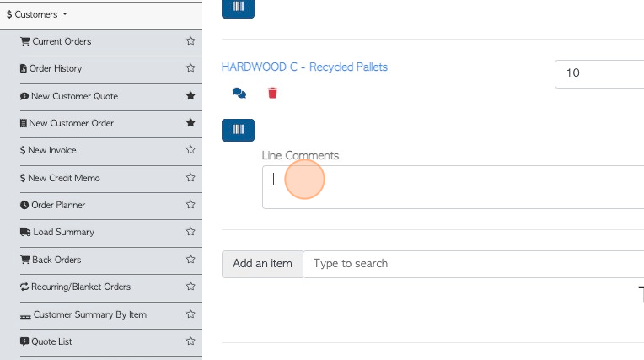Click the Load Summary truck icon
The image size is (644, 360).
pyautogui.click(x=25, y=232)
